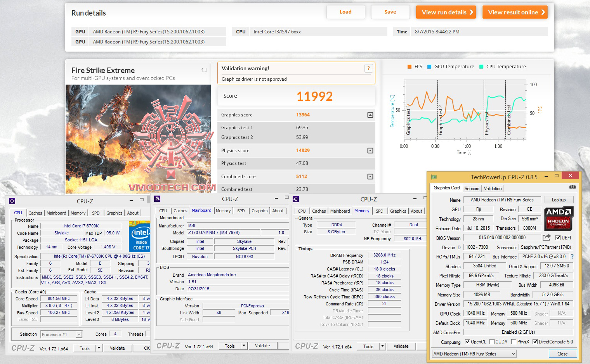Click the app icon of the CPU-Z Memory window
Viewport: 590px width, 364px height.
coord(296,199)
